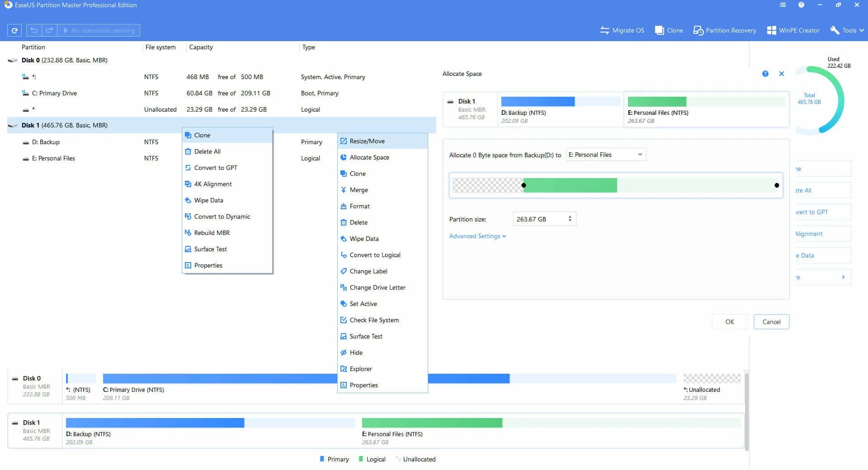Click the Rebuild MBR icon
This screenshot has height=470, width=868.
pos(188,233)
